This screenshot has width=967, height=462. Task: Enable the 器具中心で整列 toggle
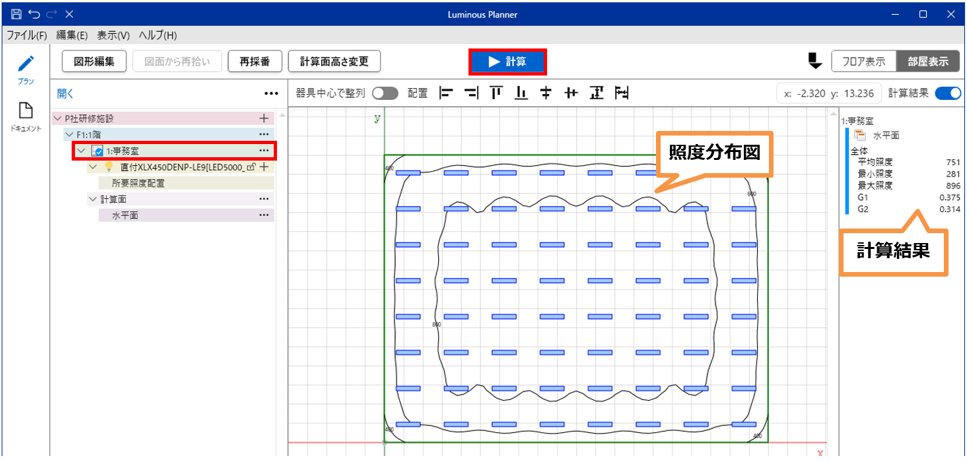point(384,93)
